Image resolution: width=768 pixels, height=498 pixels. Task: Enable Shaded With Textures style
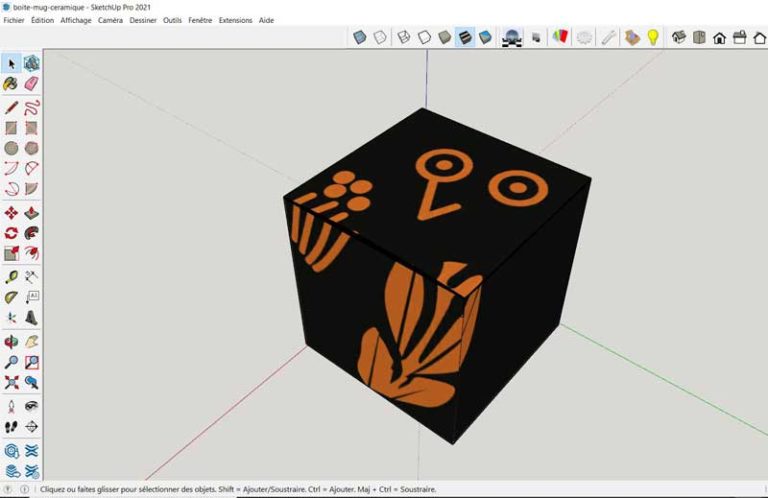point(465,38)
